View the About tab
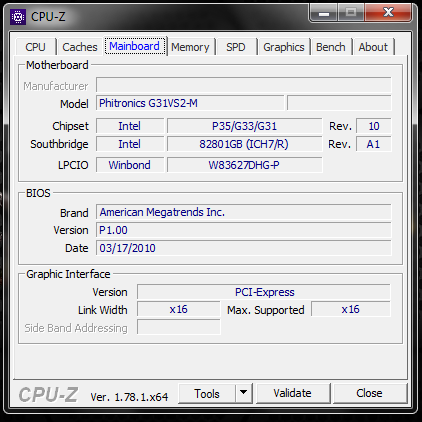The width and height of the screenshot is (422, 422). click(373, 47)
